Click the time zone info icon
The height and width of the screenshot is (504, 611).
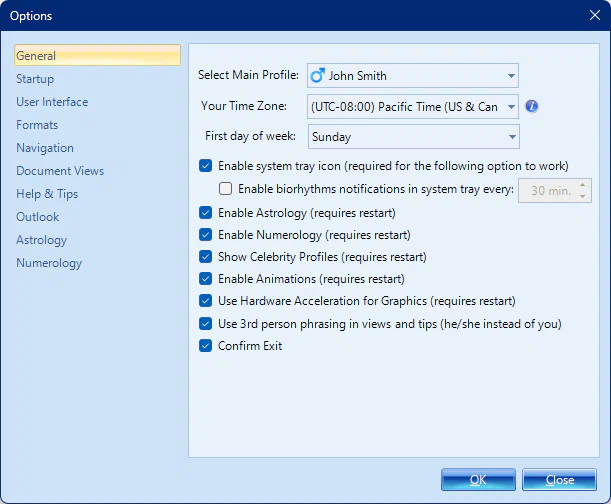coord(532,106)
